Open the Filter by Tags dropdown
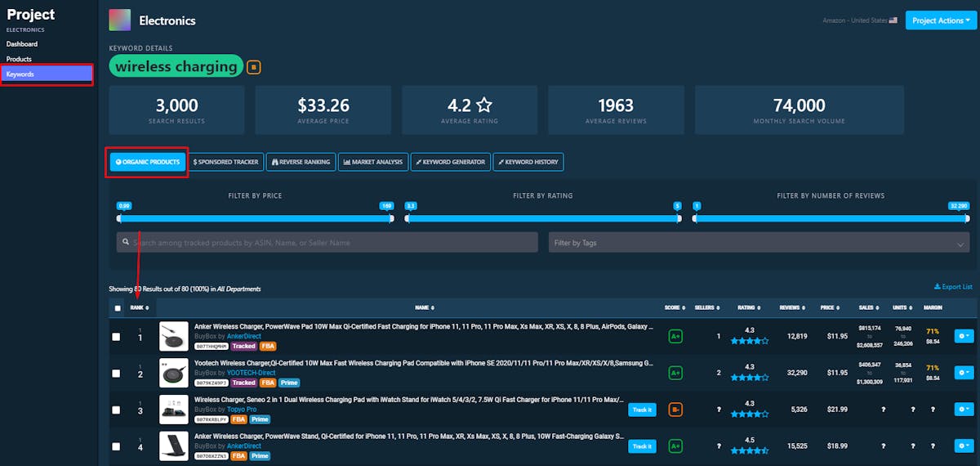 coord(759,242)
